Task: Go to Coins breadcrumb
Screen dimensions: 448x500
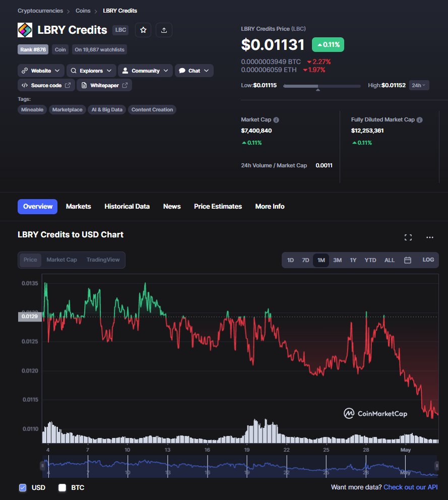Action: (x=83, y=11)
